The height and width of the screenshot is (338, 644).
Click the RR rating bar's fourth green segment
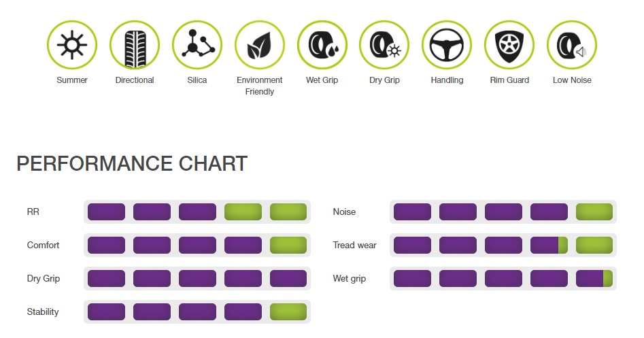243,212
